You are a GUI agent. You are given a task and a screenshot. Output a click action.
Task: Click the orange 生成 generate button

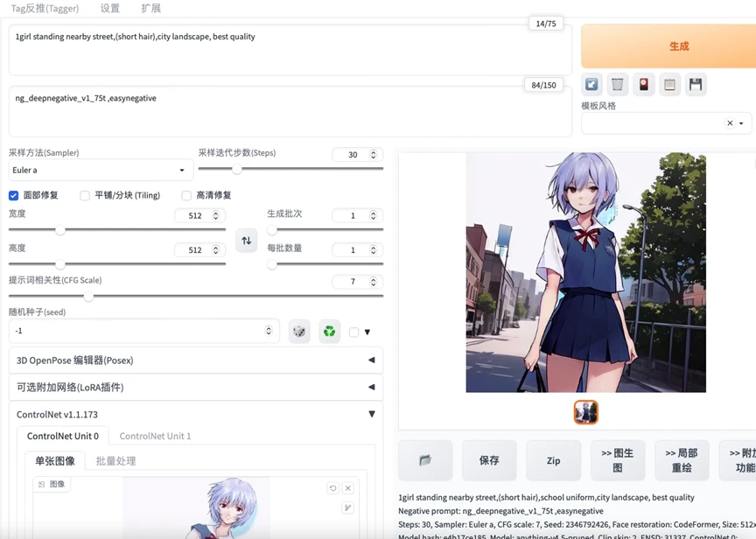click(x=668, y=46)
